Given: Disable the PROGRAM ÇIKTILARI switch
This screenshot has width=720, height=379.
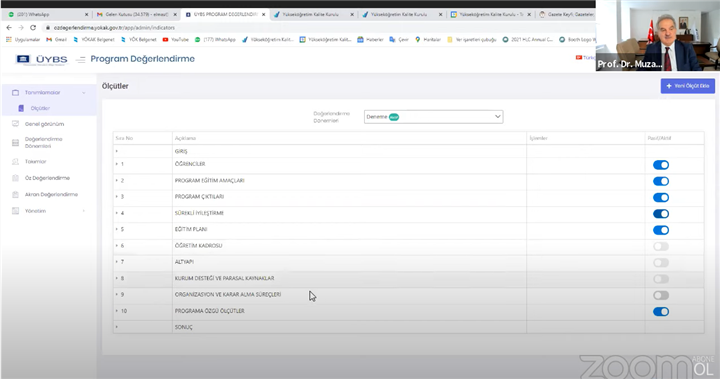Looking at the screenshot, I should coord(661,198).
